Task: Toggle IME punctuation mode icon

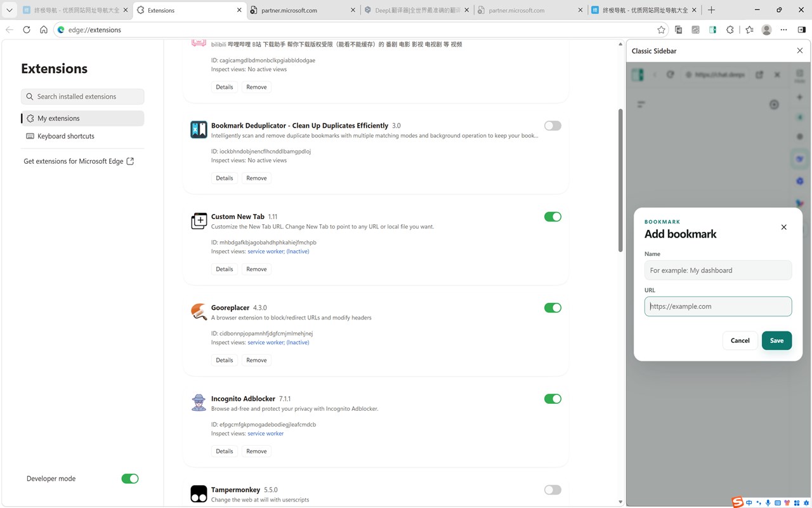Action: tap(759, 503)
